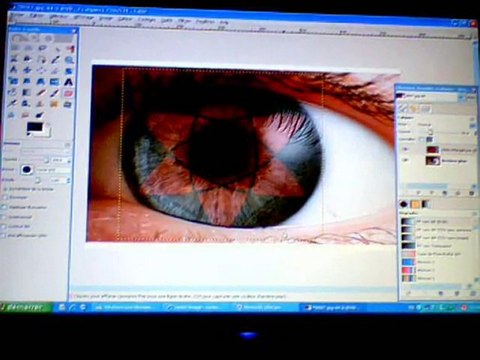Select the Scissors Select tool
Screen dimensions: 480x360
coord(14,59)
